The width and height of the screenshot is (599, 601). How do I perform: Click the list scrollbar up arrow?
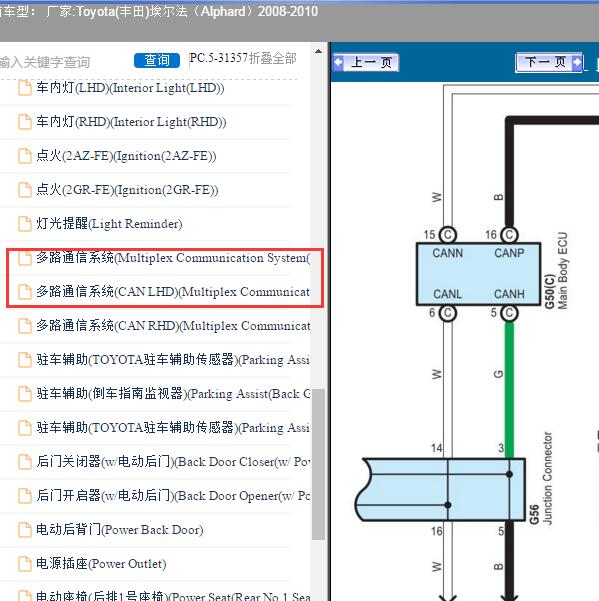pos(318,51)
